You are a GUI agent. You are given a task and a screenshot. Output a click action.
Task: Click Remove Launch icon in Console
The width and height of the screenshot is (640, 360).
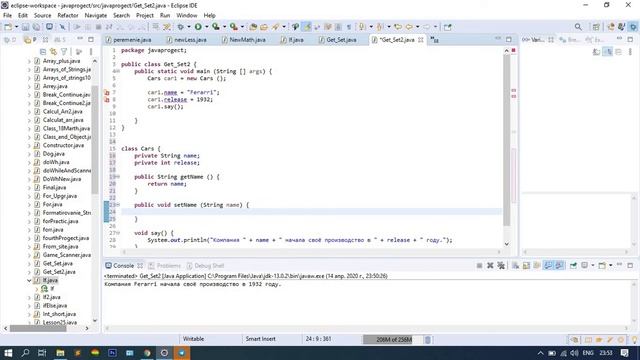pos(490,266)
